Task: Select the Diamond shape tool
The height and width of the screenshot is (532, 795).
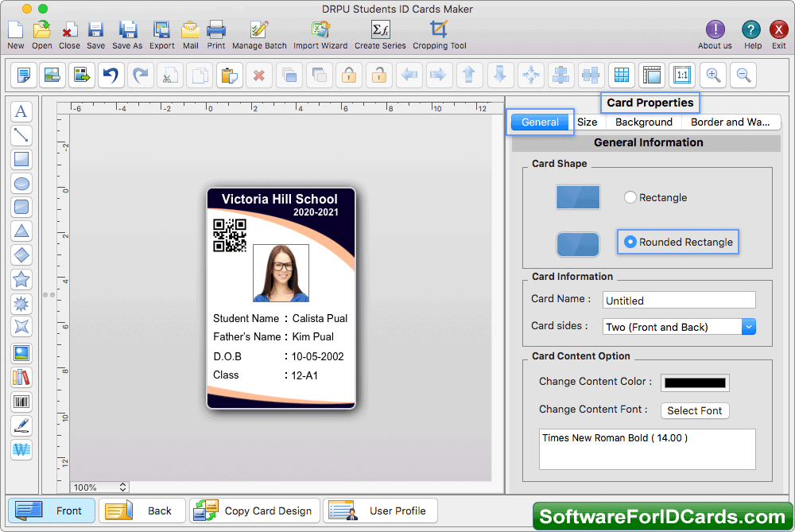Action: [x=21, y=255]
